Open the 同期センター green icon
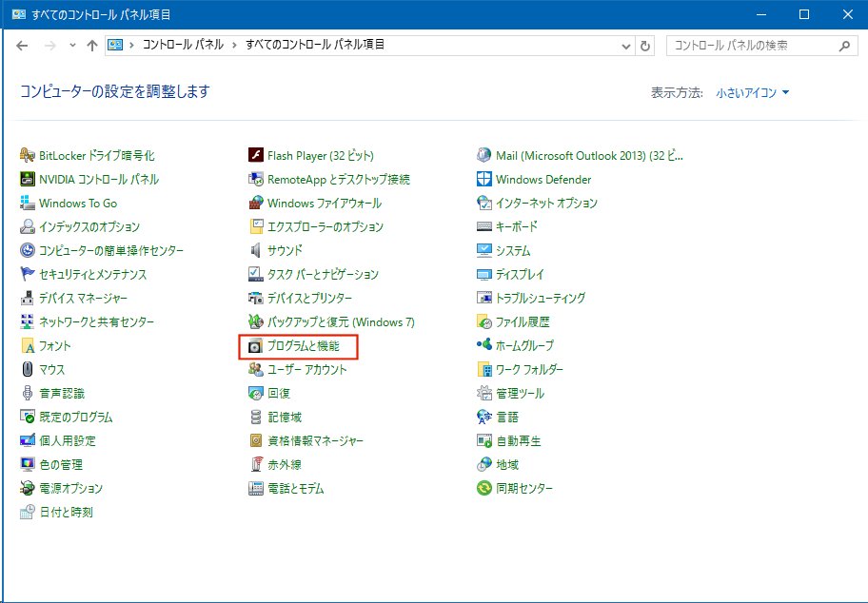 (x=484, y=488)
